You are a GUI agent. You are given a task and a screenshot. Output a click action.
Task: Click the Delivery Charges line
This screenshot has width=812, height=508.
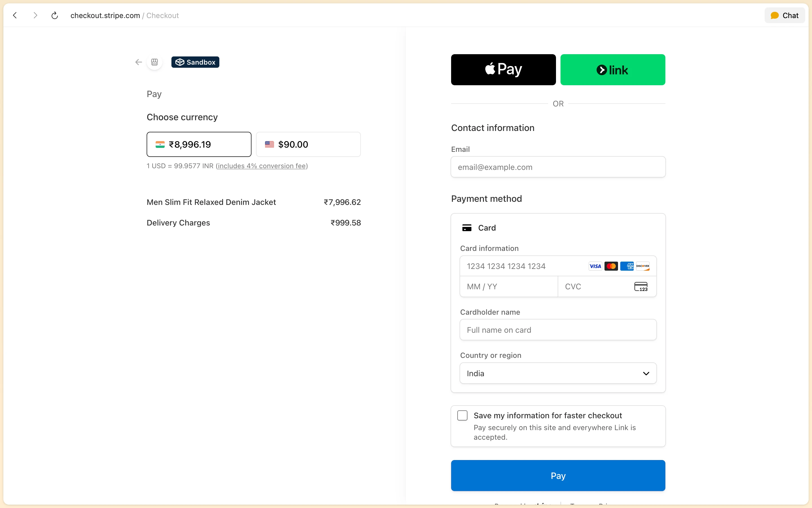pyautogui.click(x=178, y=223)
